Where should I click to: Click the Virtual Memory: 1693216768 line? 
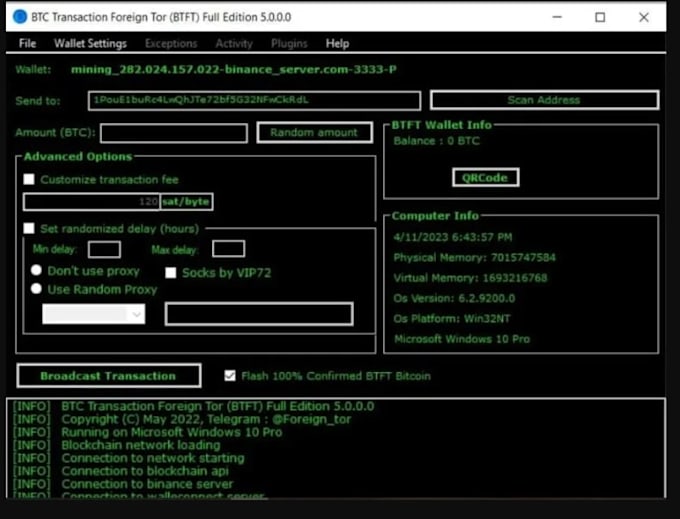470,278
